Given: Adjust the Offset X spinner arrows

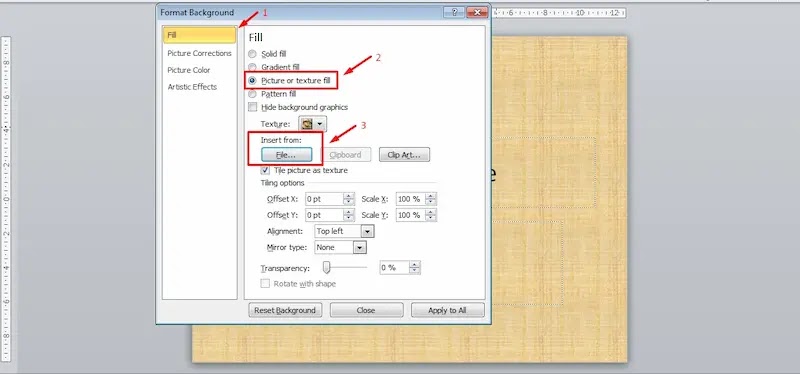Looking at the screenshot, I should (x=349, y=199).
